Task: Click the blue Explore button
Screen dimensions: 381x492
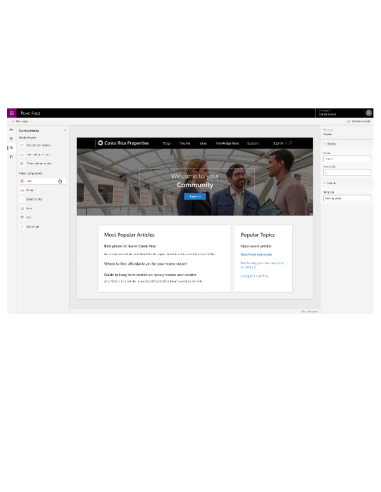Action: 195,197
